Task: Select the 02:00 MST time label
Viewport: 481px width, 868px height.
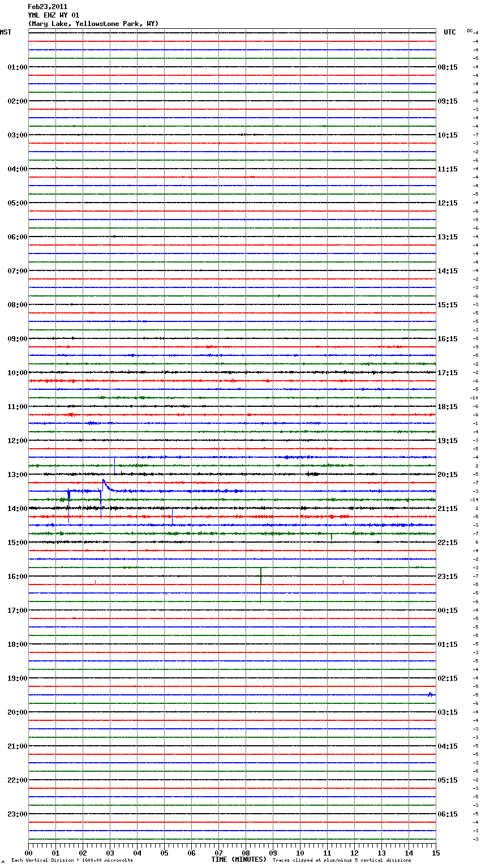Action: click(18, 101)
